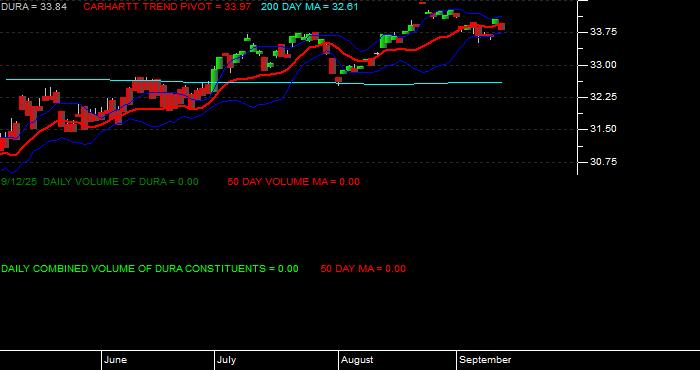This screenshot has width=700, height=370.
Task: Click the 31.50 price axis label
Action: [x=603, y=129]
